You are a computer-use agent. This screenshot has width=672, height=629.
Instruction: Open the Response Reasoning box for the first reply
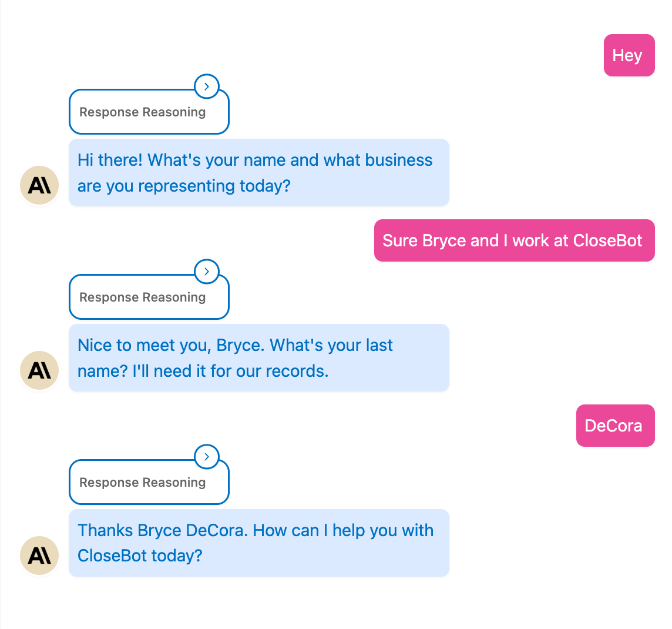click(143, 112)
